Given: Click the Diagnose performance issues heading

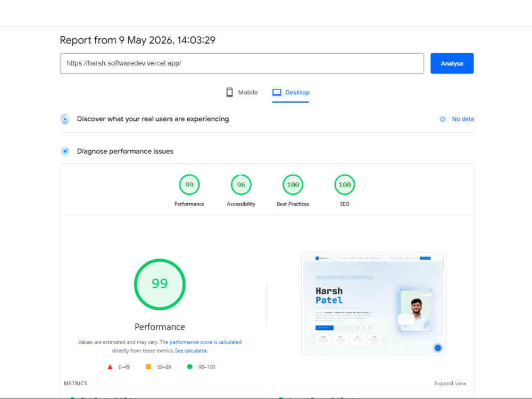Looking at the screenshot, I should pos(125,151).
